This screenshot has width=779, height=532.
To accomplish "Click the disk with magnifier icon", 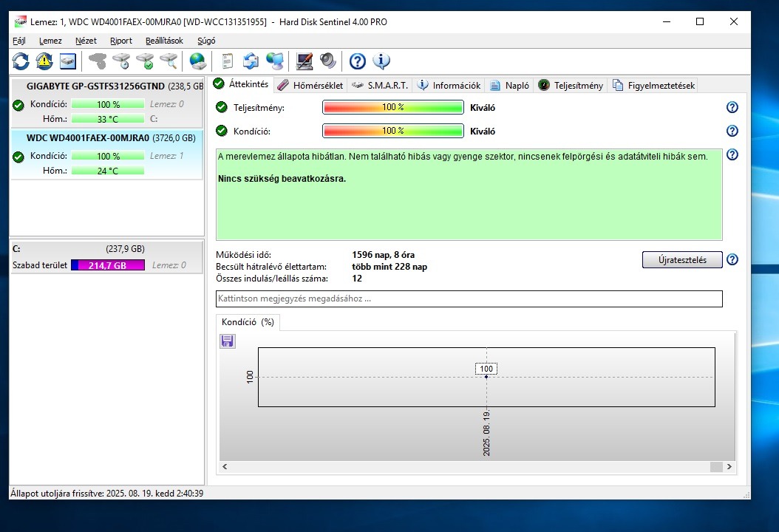I will 169,61.
